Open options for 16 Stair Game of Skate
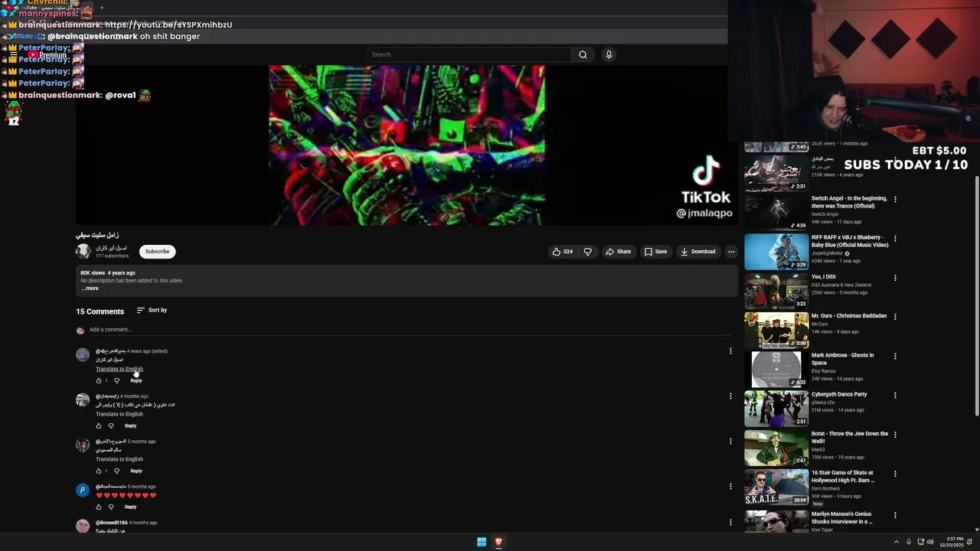Screen dimensions: 980x551 click(895, 474)
